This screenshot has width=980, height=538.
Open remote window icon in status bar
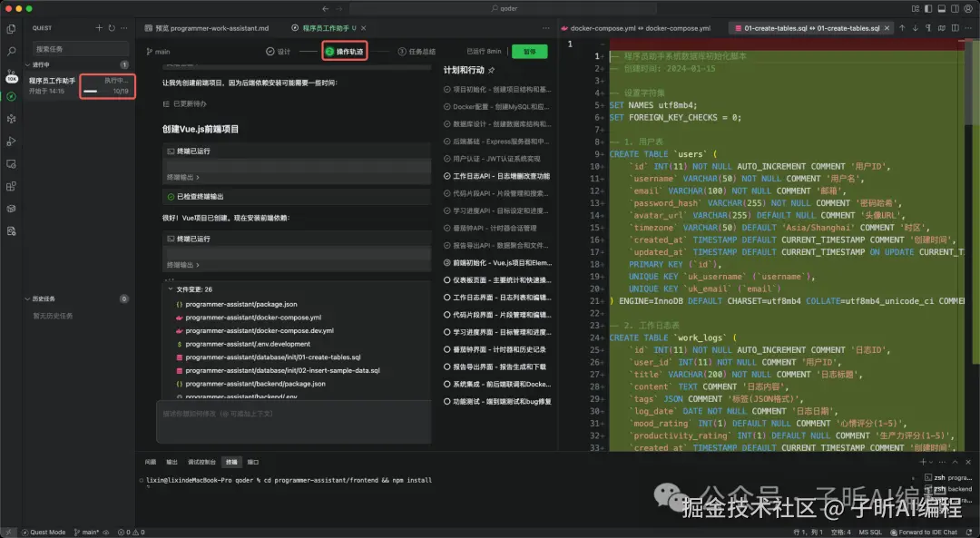[x=8, y=533]
